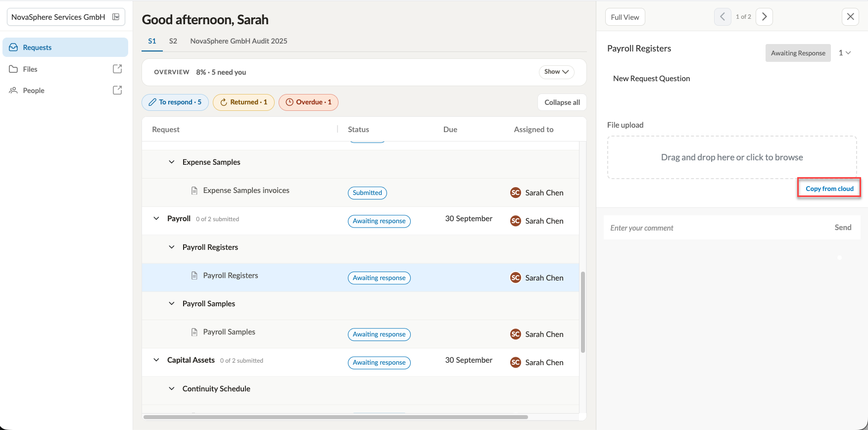This screenshot has width=868, height=430.
Task: Go to previous request arrow
Action: click(723, 17)
